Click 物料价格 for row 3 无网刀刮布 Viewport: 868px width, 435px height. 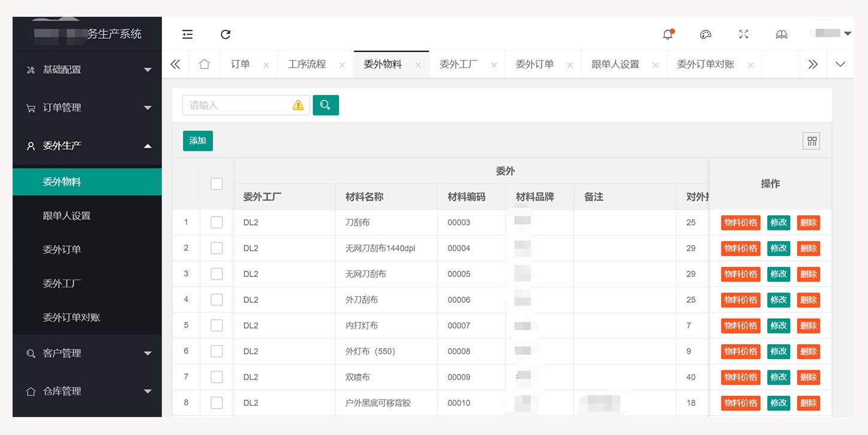(x=740, y=274)
